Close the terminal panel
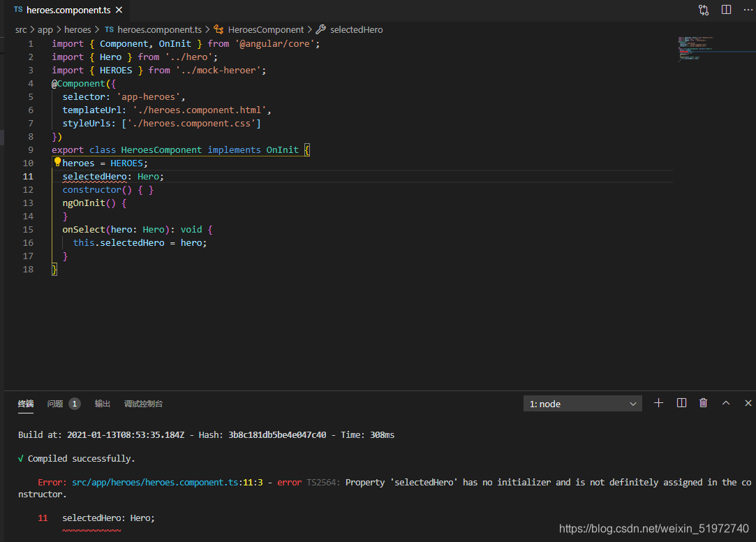 pyautogui.click(x=748, y=402)
